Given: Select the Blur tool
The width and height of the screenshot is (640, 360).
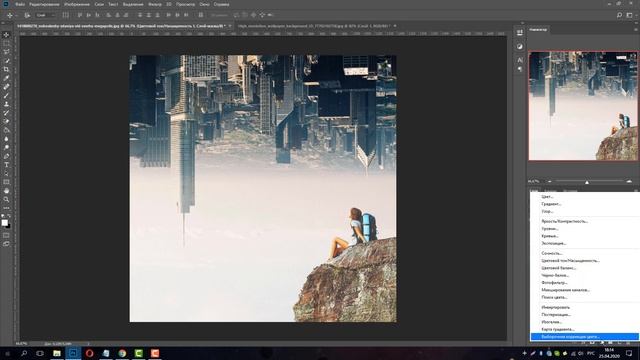Looking at the screenshot, I should click(6, 139).
